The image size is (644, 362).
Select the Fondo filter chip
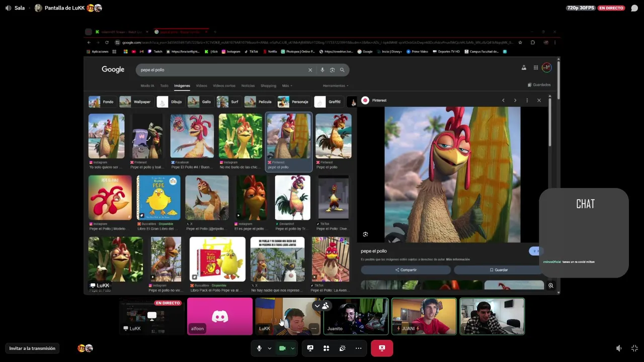pos(102,102)
